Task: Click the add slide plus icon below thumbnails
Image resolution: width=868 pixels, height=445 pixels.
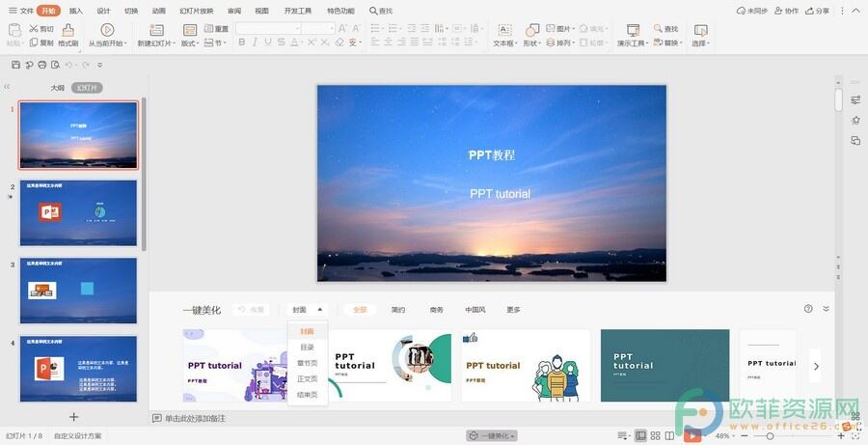Action: coord(73,416)
